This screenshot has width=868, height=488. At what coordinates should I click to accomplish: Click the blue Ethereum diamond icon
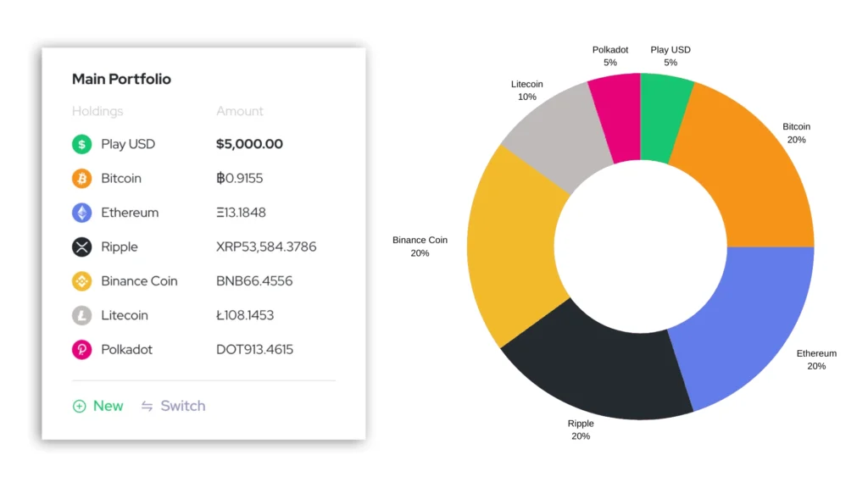[82, 213]
